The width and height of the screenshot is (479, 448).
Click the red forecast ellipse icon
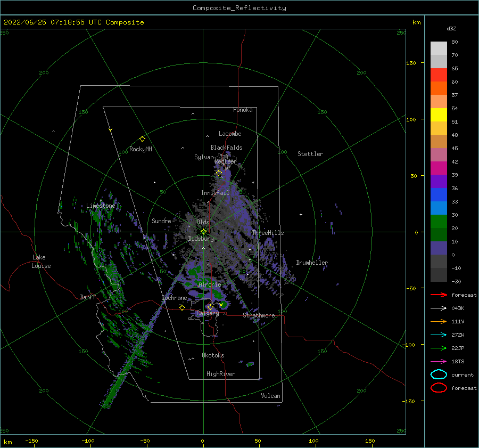point(439,388)
